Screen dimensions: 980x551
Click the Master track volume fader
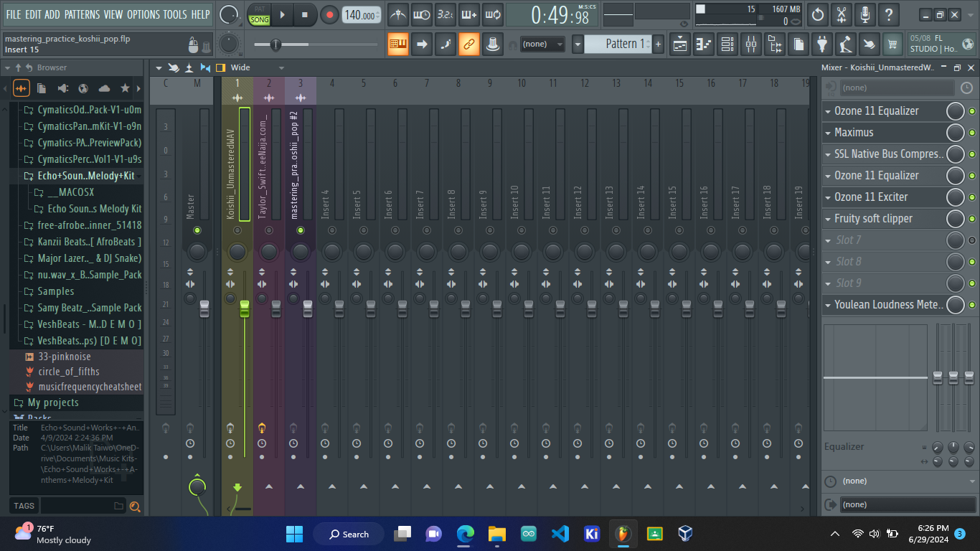204,309
